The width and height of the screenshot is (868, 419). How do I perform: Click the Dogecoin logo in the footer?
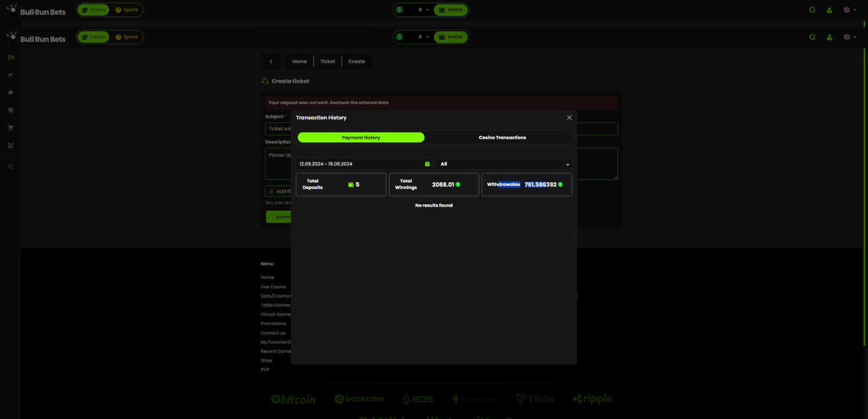point(359,399)
